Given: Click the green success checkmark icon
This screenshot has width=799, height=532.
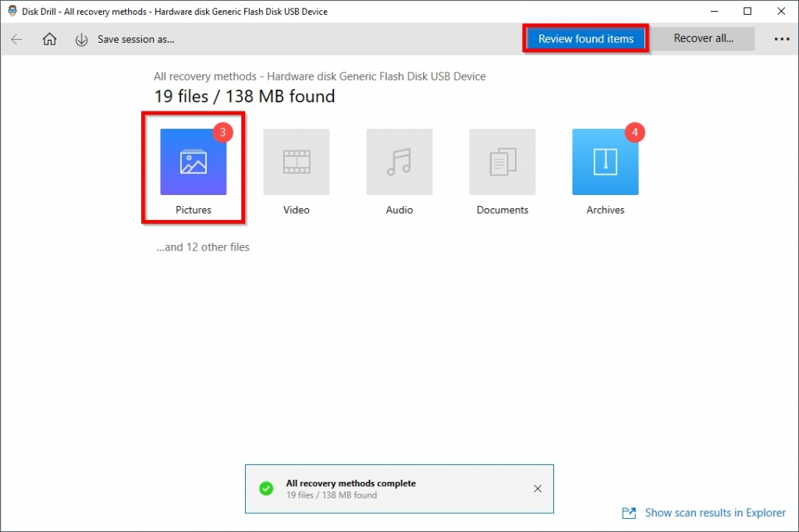Looking at the screenshot, I should (265, 488).
